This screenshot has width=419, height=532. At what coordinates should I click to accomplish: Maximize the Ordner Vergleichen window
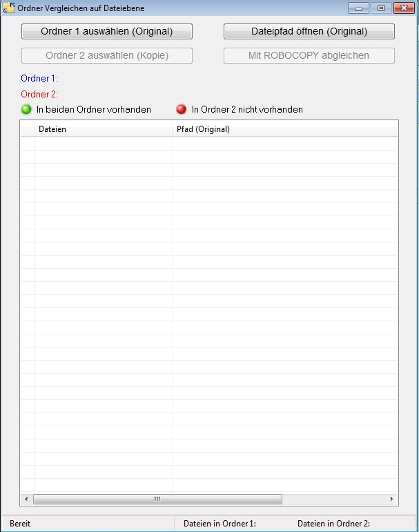pyautogui.click(x=380, y=8)
